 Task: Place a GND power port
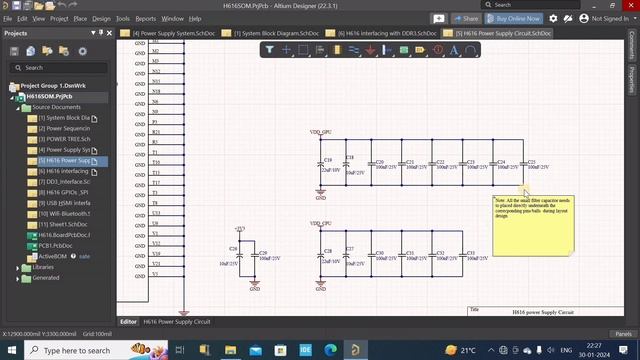pyautogui.click(x=370, y=50)
